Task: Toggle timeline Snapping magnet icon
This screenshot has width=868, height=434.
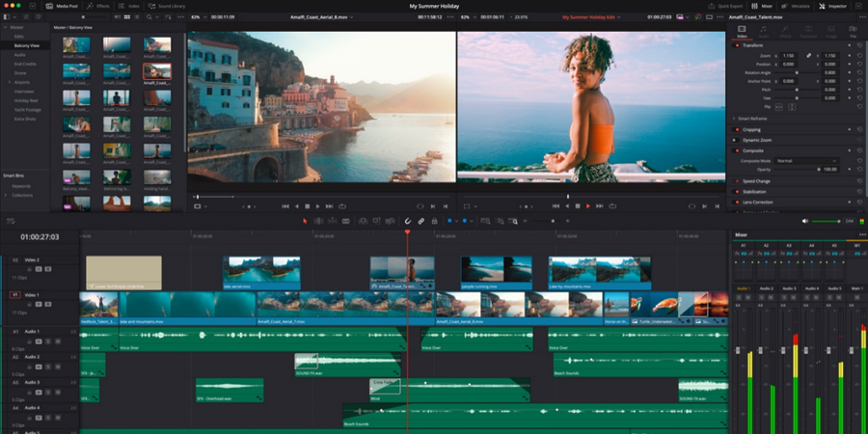Action: [x=408, y=221]
